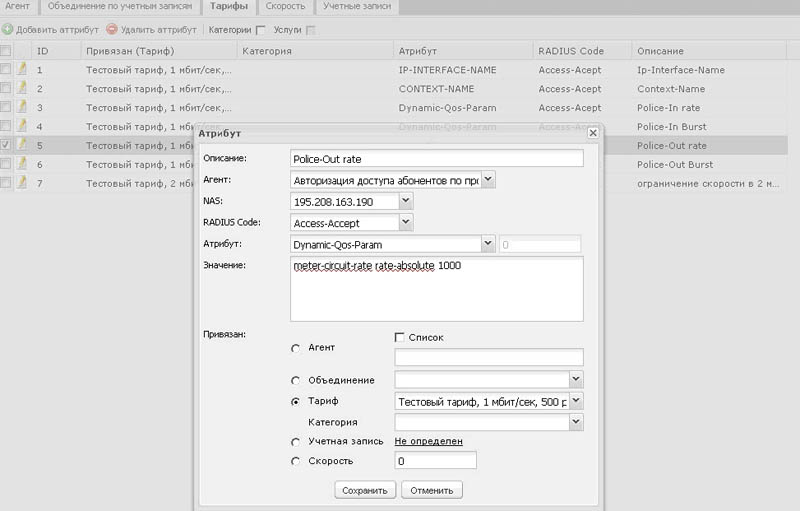Click the edit pencil icon in row 1
Image resolution: width=800 pixels, height=511 pixels.
(x=21, y=69)
